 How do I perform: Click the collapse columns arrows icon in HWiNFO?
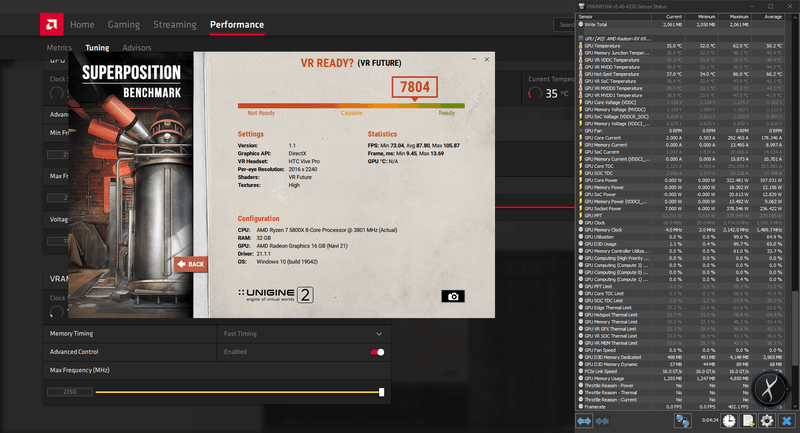(x=602, y=421)
